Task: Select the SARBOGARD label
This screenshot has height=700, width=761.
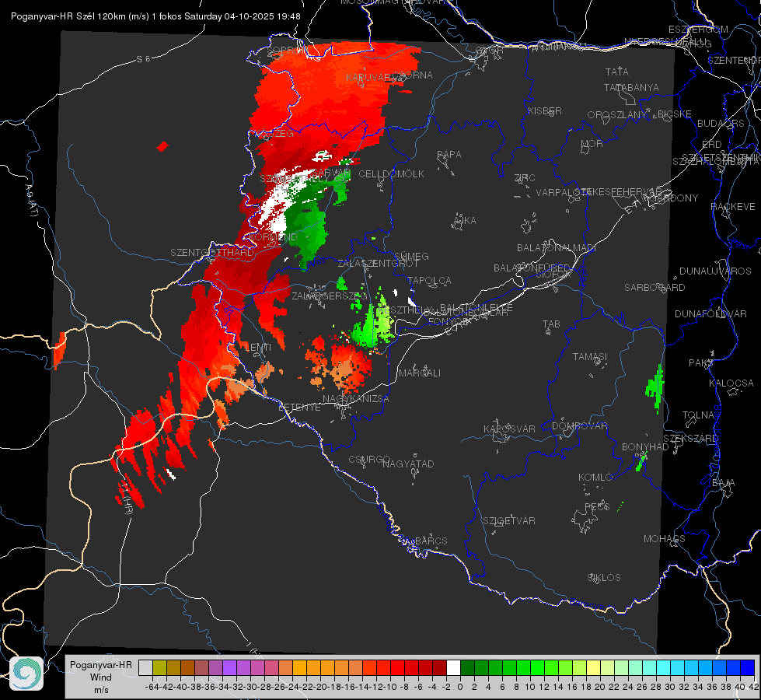Action: (655, 288)
